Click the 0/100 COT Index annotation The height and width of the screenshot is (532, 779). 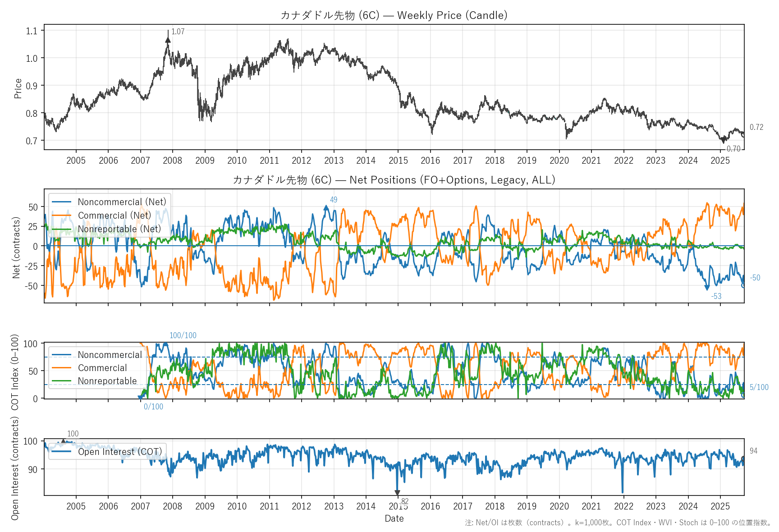153,407
